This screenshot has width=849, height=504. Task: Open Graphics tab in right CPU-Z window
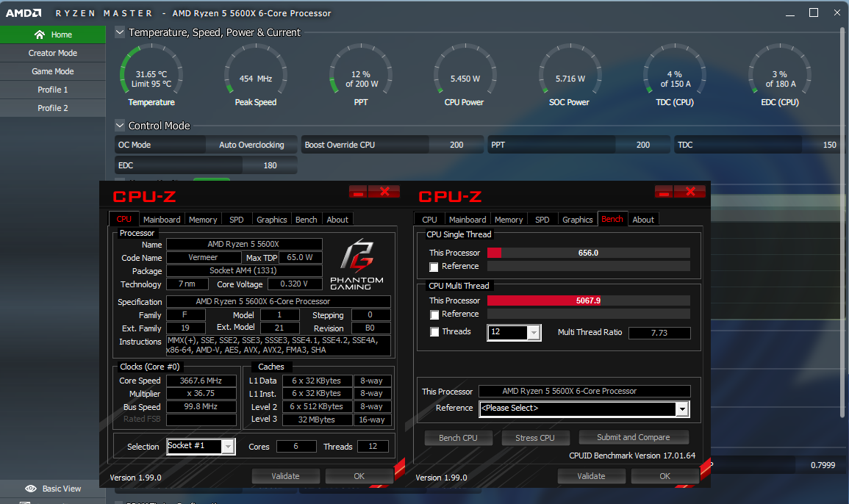click(x=577, y=219)
